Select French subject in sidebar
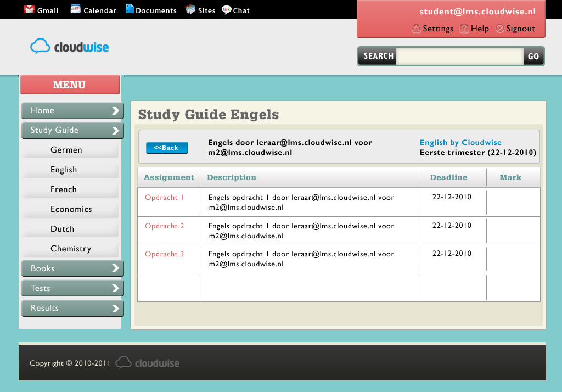 [x=70, y=189]
